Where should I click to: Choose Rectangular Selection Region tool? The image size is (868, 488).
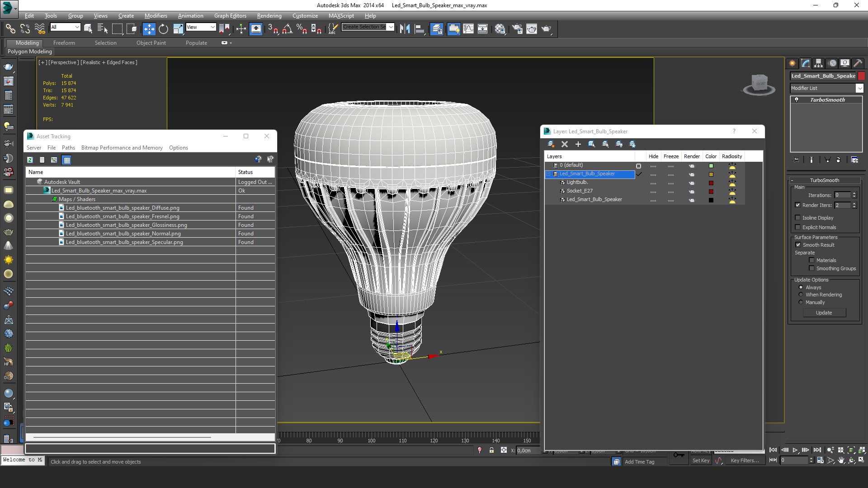[x=117, y=29]
